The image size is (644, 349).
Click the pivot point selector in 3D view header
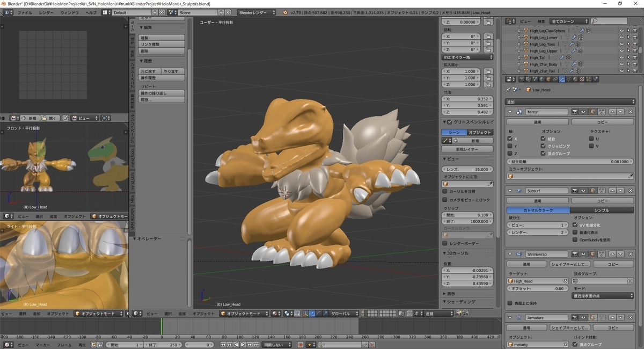click(289, 313)
